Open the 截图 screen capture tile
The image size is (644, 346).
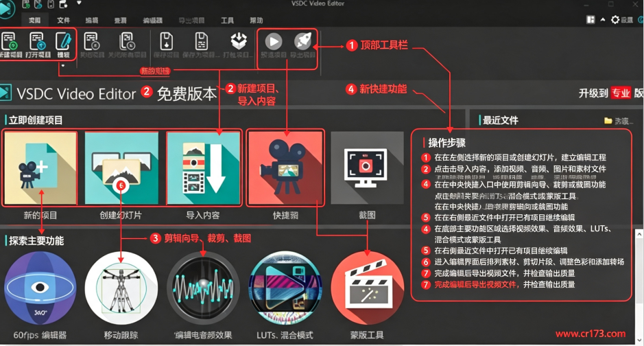pos(367,168)
